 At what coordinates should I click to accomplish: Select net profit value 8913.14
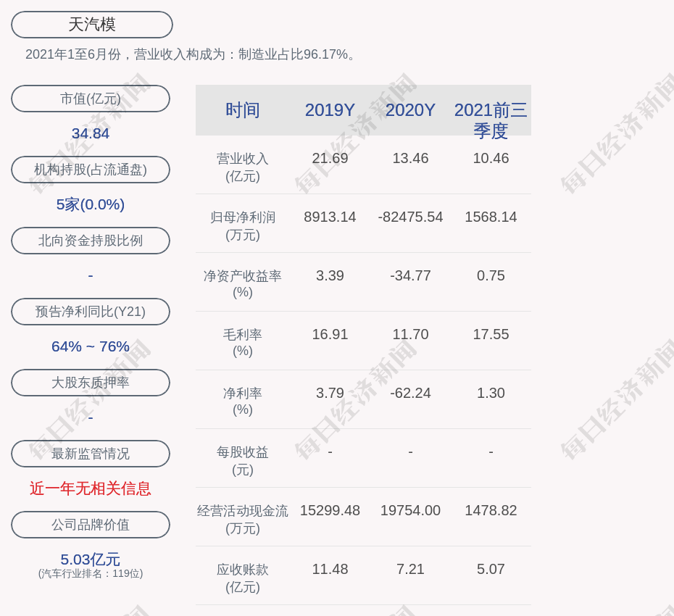click(x=330, y=217)
